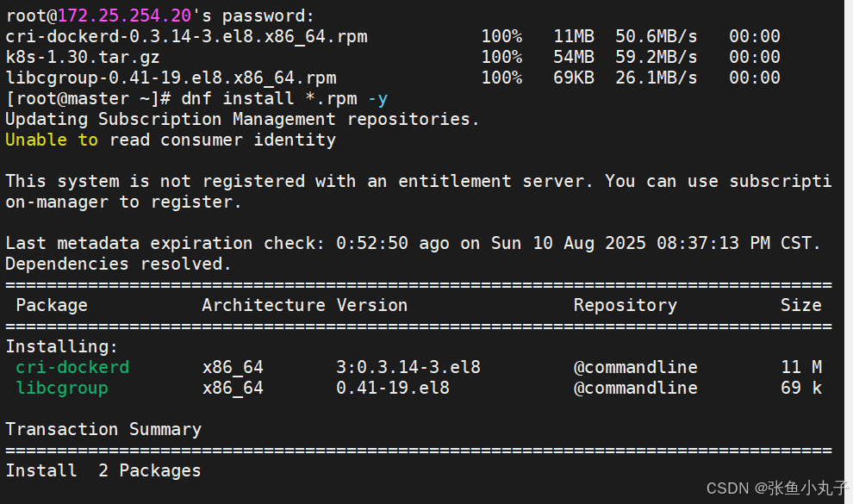The height and width of the screenshot is (504, 853).
Task: Select the cri-dockerd-0.3.14-3.el8.x86_64.rpm filename
Action: point(187,36)
